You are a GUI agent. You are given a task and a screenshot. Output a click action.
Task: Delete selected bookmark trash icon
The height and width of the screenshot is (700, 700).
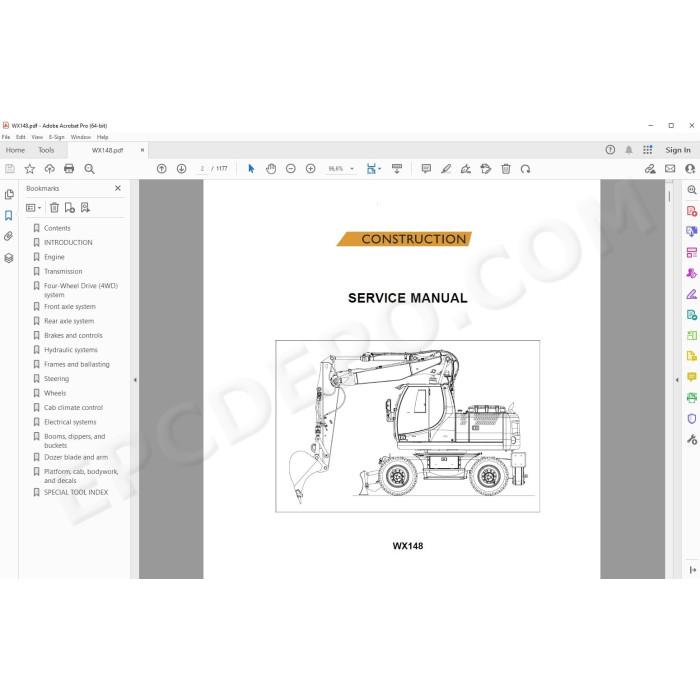(x=54, y=208)
